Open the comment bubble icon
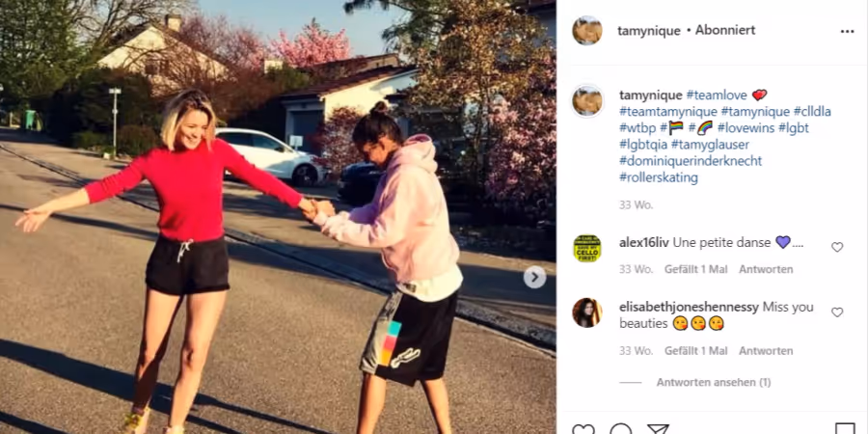Image resolution: width=868 pixels, height=434 pixels. click(x=620, y=429)
